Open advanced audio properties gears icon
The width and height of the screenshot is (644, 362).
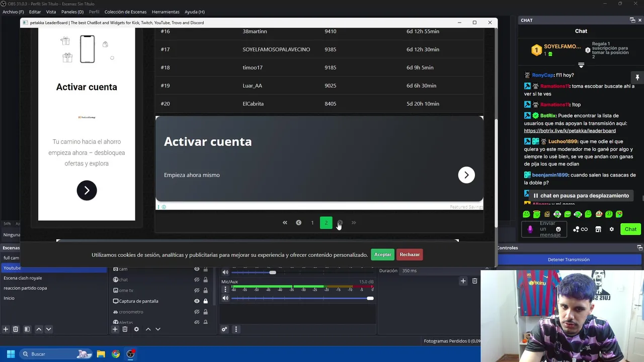click(224, 329)
